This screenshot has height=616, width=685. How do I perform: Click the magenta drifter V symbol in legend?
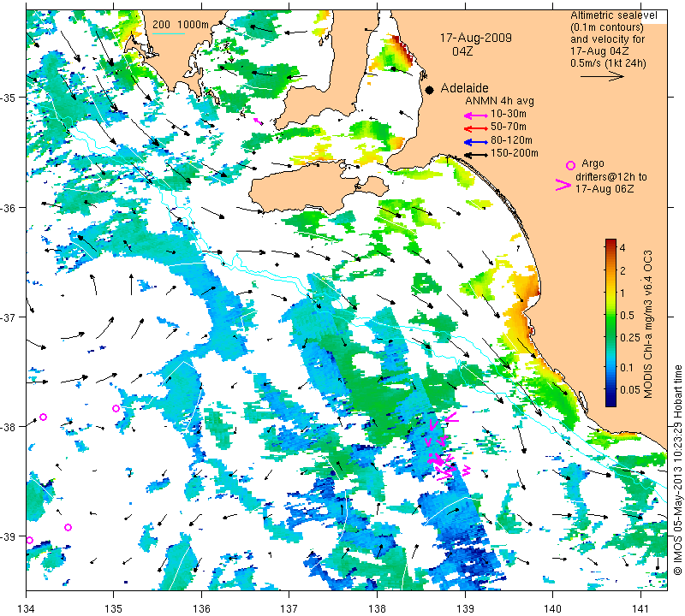point(563,185)
